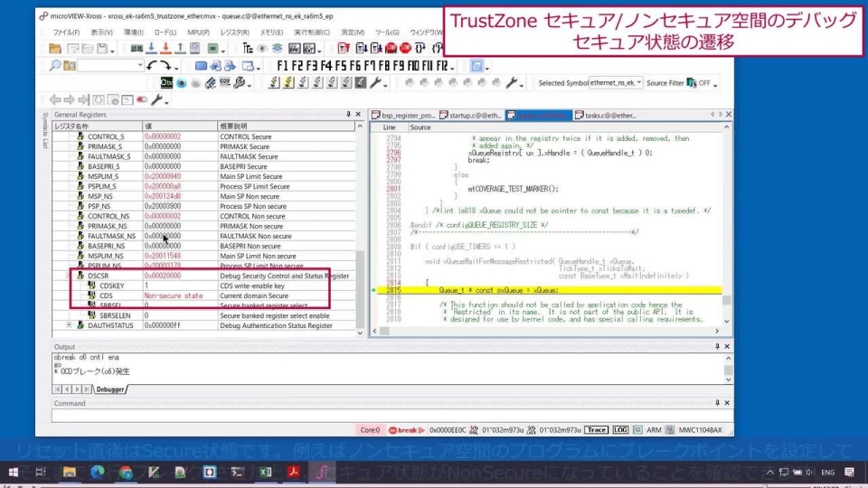Open dropdown beside the navigation wrench icon
Viewport: 868px width, 488px height.
166,102
